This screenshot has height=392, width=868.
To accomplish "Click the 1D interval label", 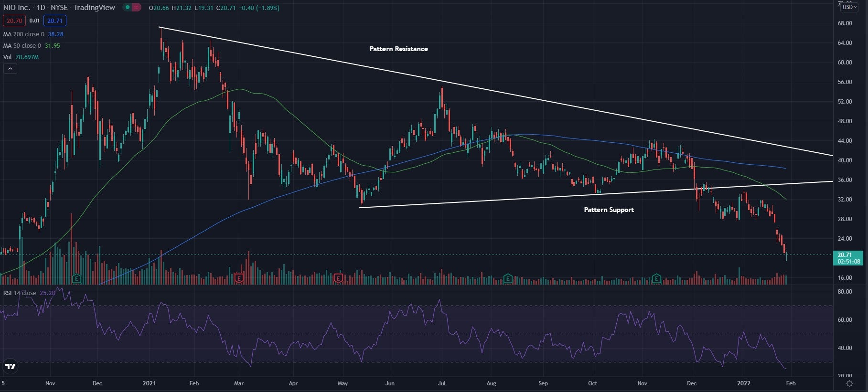I will (41, 8).
